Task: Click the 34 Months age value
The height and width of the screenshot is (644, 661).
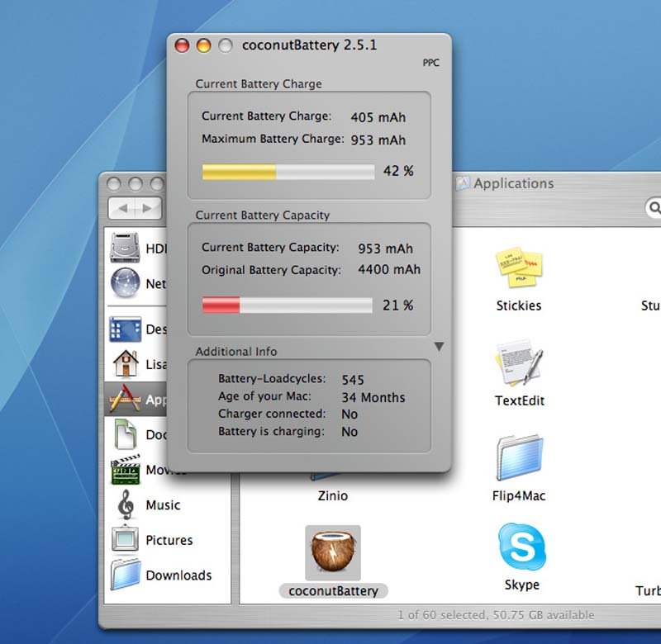Action: pyautogui.click(x=373, y=397)
